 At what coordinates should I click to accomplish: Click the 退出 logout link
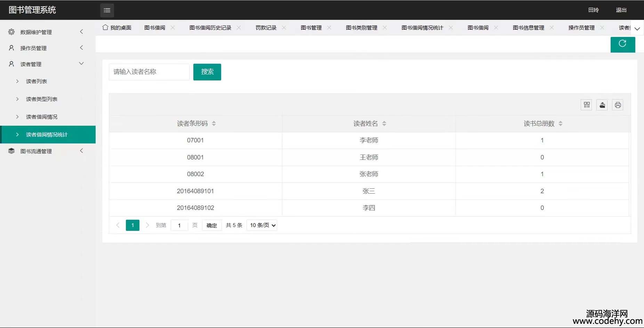pos(621,10)
